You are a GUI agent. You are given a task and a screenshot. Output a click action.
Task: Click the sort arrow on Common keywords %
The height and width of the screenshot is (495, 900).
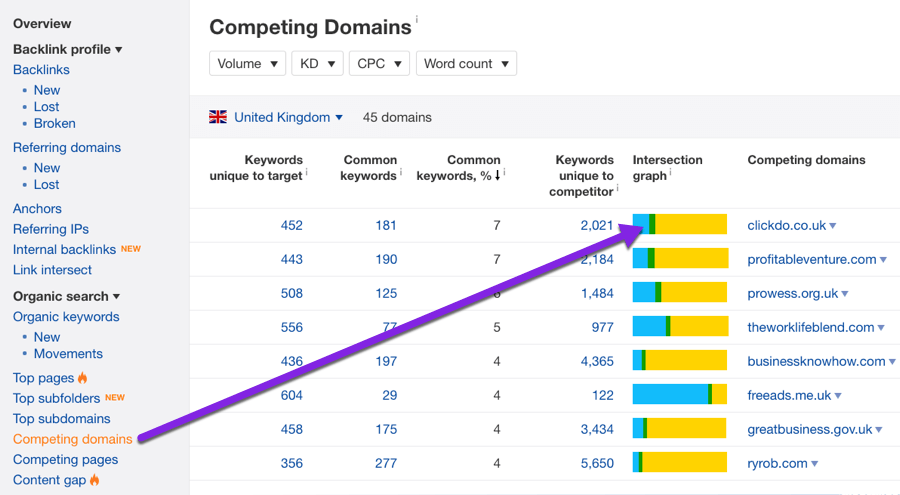click(498, 176)
